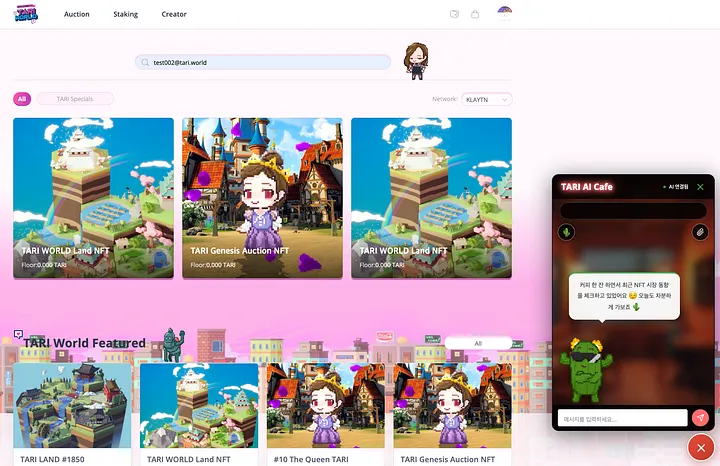
Task: Send the chat message with arrow button
Action: tap(701, 418)
